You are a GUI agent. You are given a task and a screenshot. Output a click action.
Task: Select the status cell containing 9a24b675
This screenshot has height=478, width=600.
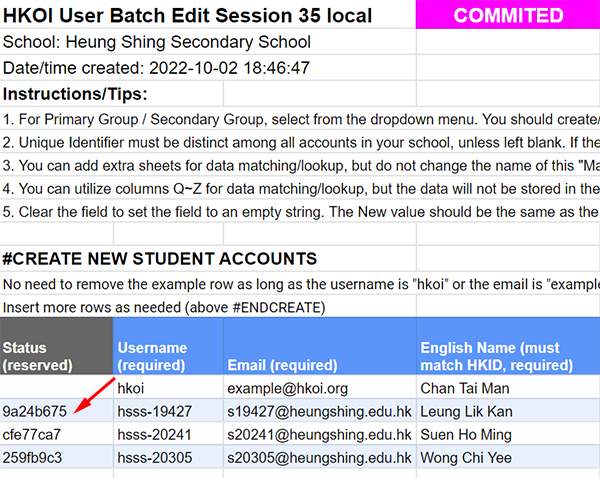coord(56,411)
